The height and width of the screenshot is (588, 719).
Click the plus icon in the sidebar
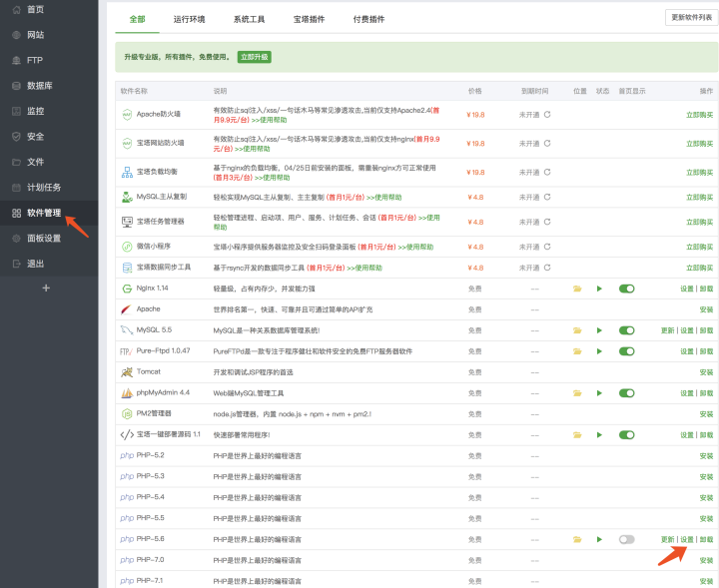point(46,288)
